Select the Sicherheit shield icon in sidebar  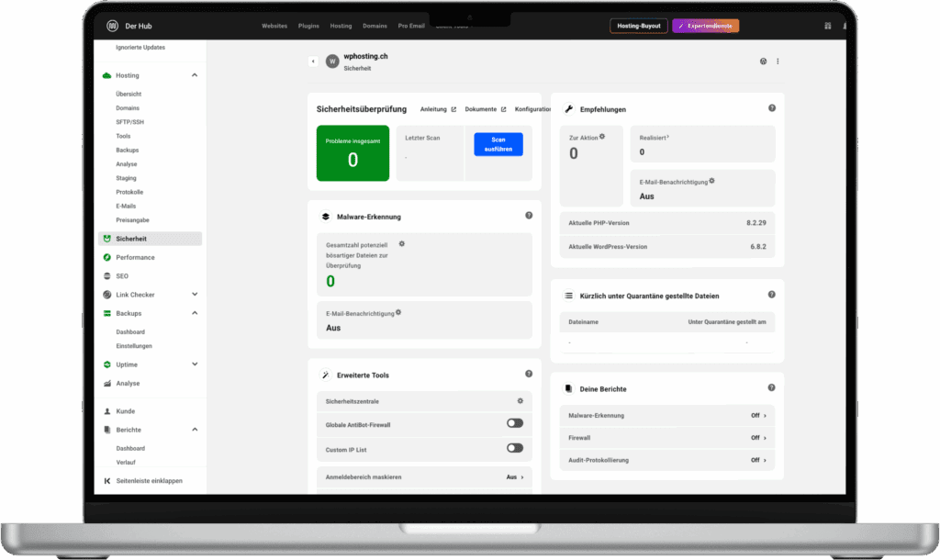coord(107,238)
